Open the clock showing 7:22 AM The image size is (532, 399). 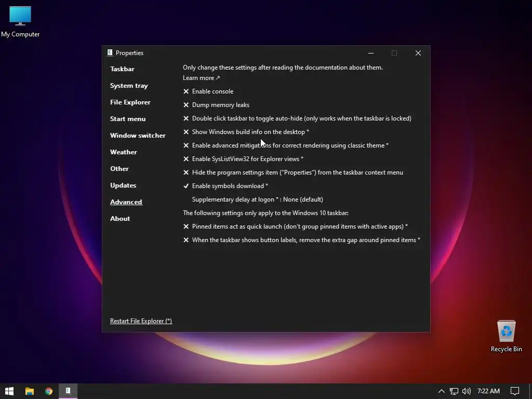pos(488,391)
